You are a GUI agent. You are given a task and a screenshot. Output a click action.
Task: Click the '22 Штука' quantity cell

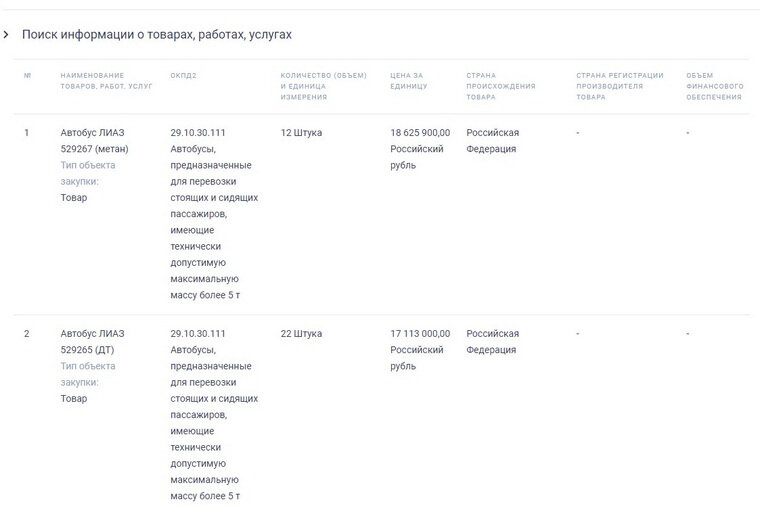[301, 333]
